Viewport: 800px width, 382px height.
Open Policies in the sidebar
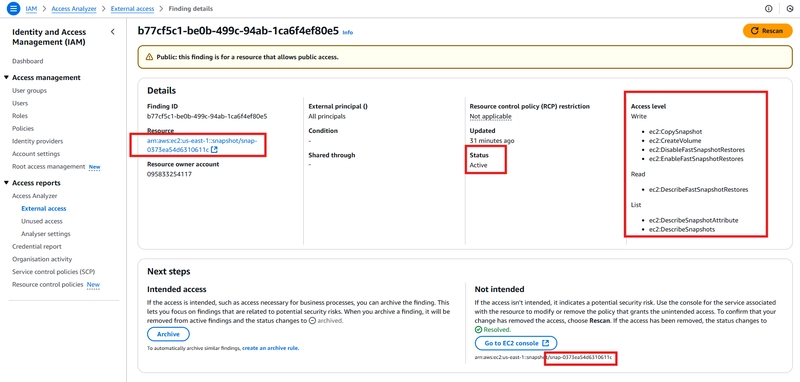point(23,129)
